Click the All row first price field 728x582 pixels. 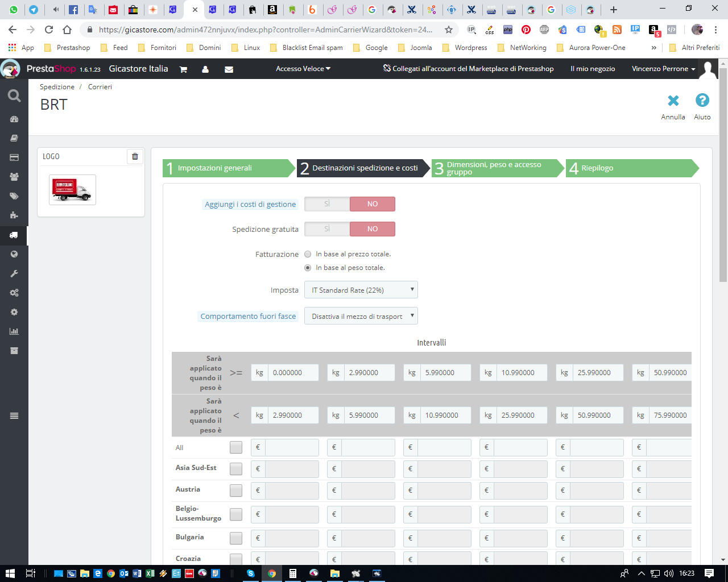[292, 448]
